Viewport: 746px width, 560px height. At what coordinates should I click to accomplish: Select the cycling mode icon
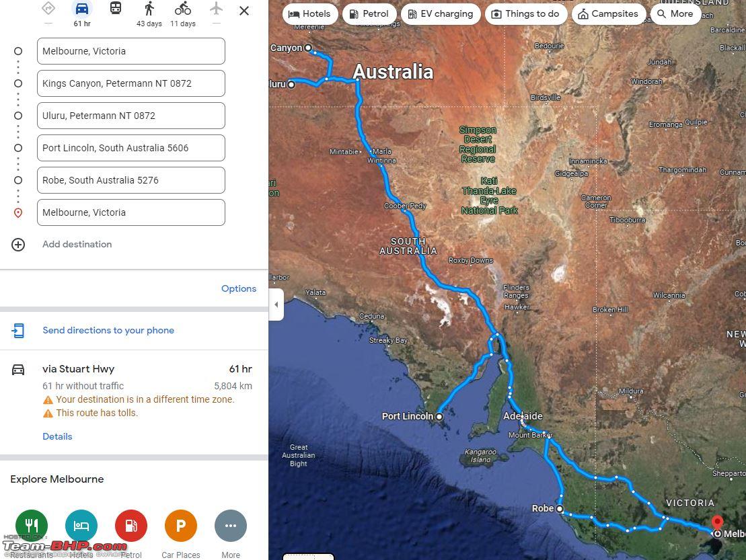(x=183, y=8)
